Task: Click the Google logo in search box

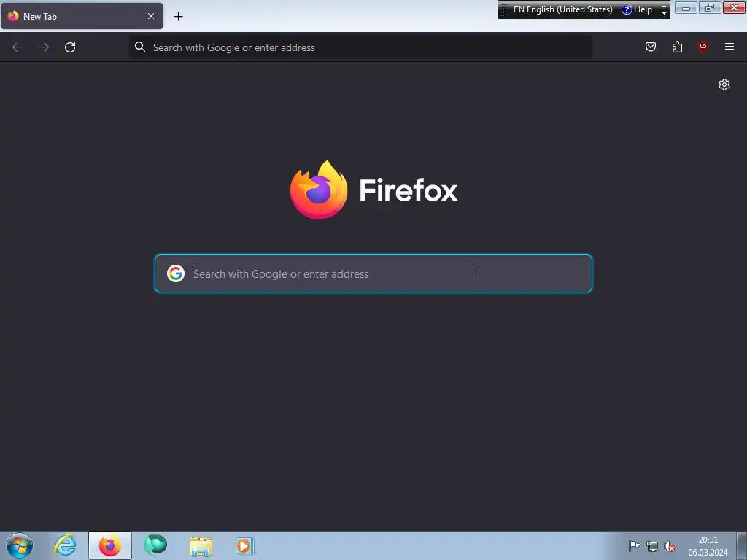Action: (x=176, y=273)
